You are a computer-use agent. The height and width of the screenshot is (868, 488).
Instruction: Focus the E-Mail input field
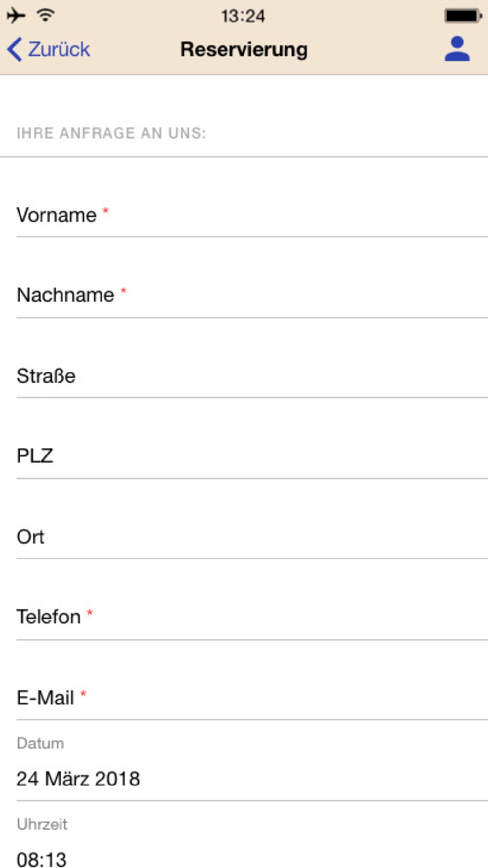tap(252, 698)
